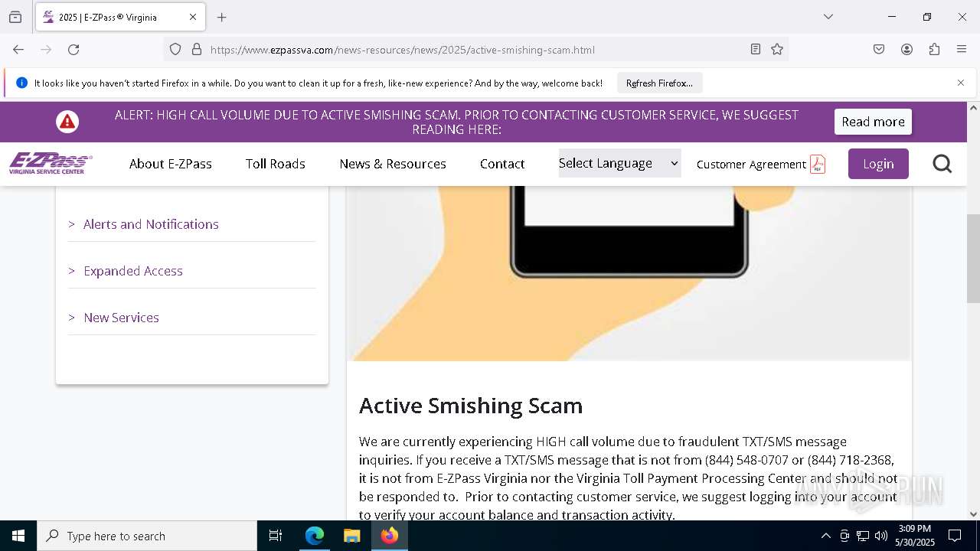Open Firefox account icon
This screenshot has height=551, width=980.
pyautogui.click(x=906, y=50)
